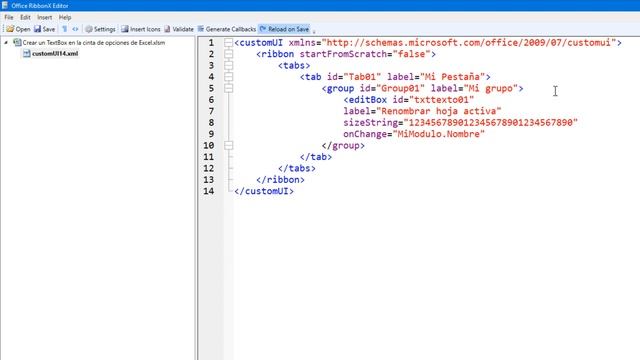Open the Insert menu
Image resolution: width=640 pixels, height=360 pixels.
tap(44, 17)
